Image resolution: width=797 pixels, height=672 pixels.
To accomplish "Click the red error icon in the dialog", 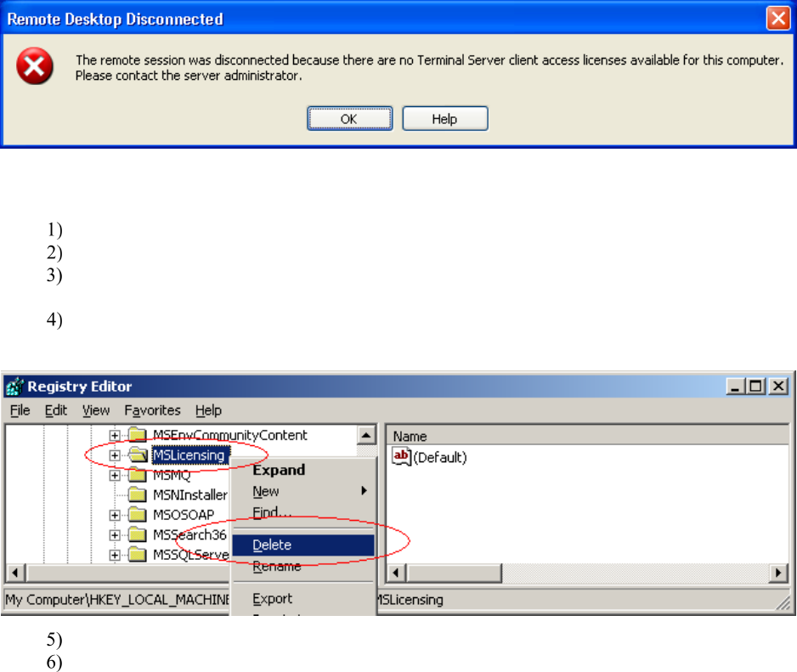I will (35, 66).
